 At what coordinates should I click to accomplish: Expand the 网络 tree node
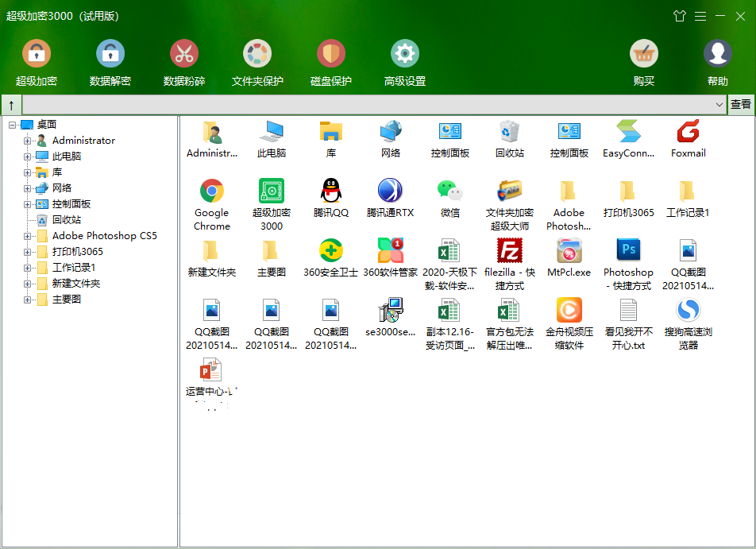27,188
